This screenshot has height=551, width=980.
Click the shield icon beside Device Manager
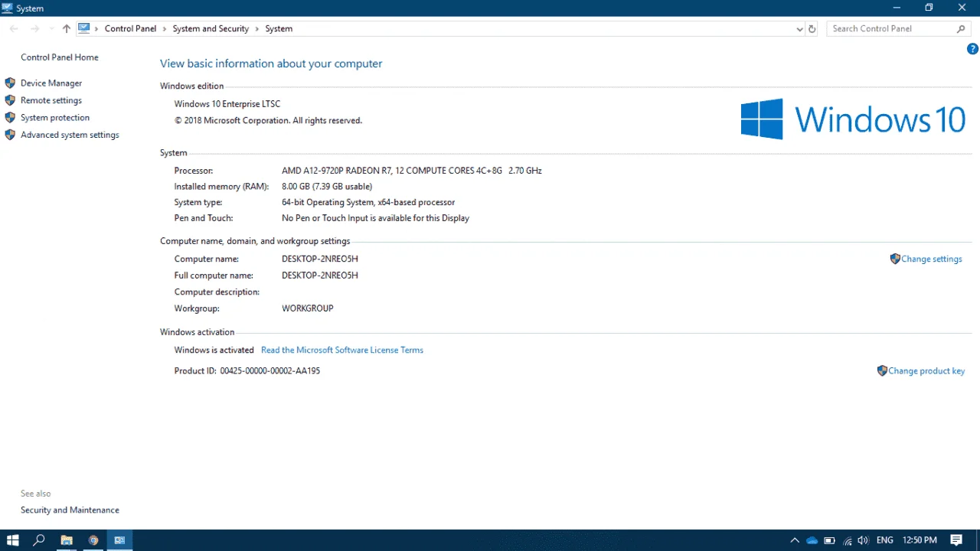[x=10, y=83]
